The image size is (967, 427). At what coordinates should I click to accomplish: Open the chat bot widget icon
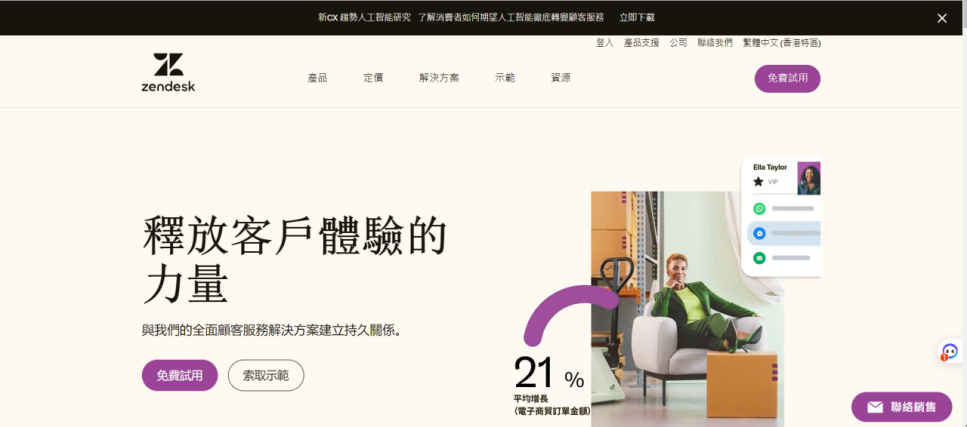point(950,351)
